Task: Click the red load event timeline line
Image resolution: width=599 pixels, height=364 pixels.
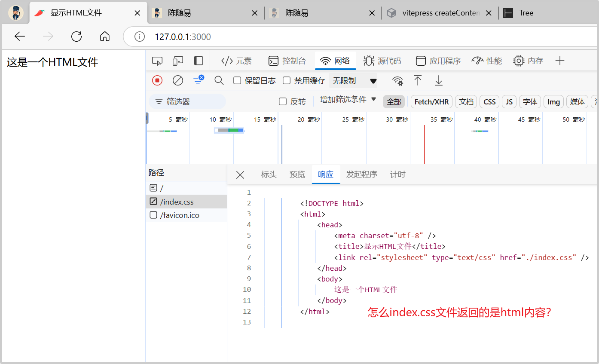Action: pyautogui.click(x=425, y=144)
